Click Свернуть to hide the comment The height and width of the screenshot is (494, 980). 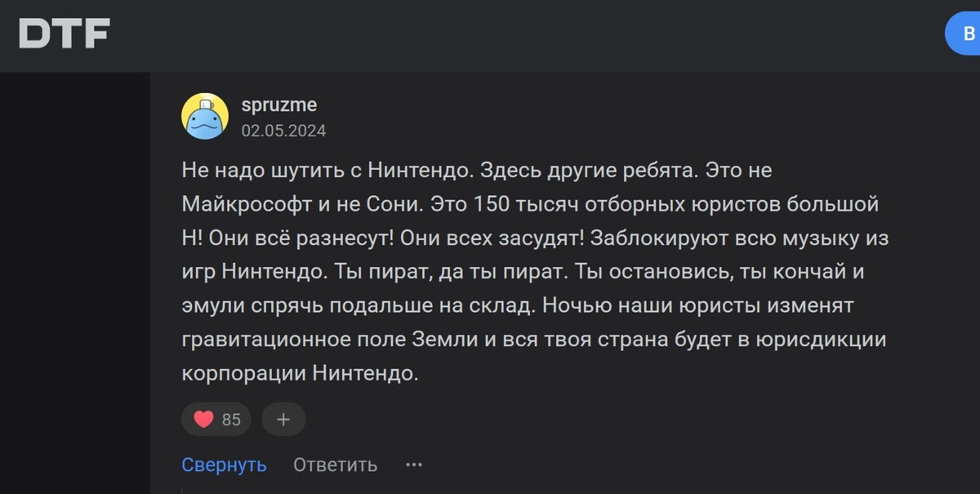[224, 465]
